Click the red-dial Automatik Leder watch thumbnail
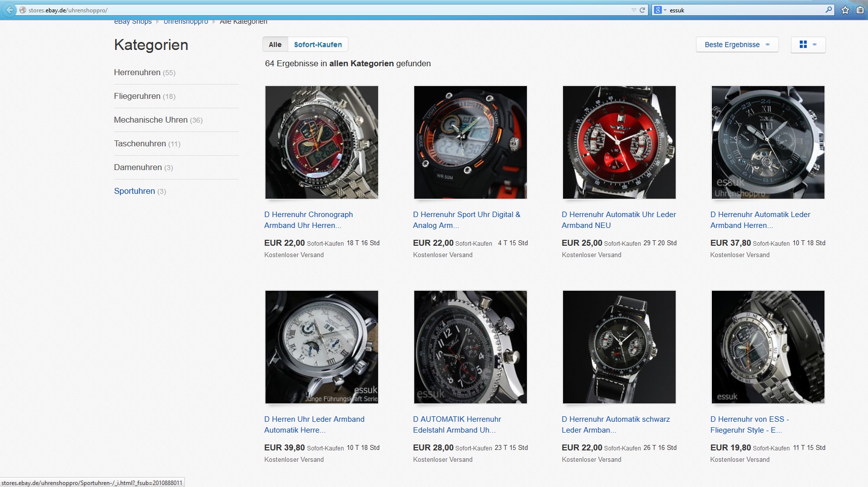 point(619,142)
